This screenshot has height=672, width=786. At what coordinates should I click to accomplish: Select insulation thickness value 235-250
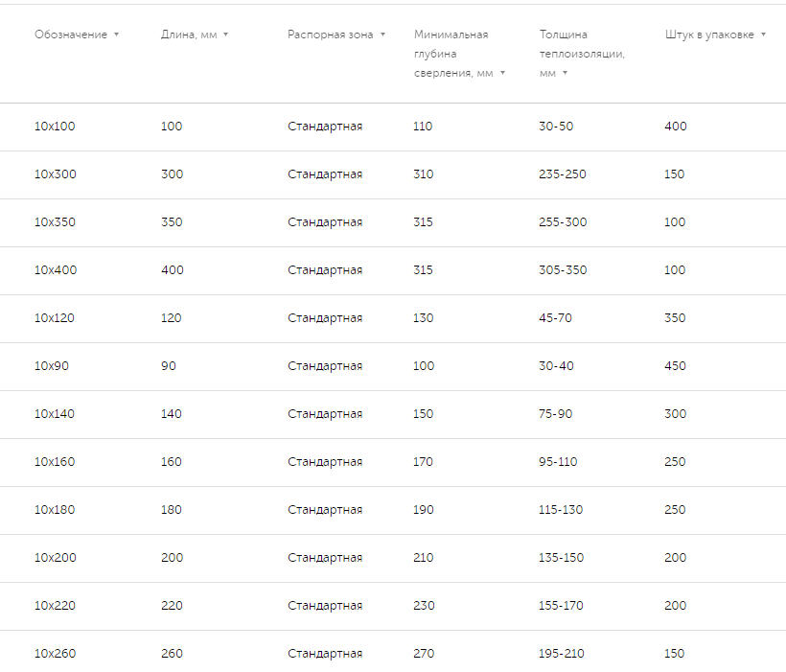pos(563,174)
